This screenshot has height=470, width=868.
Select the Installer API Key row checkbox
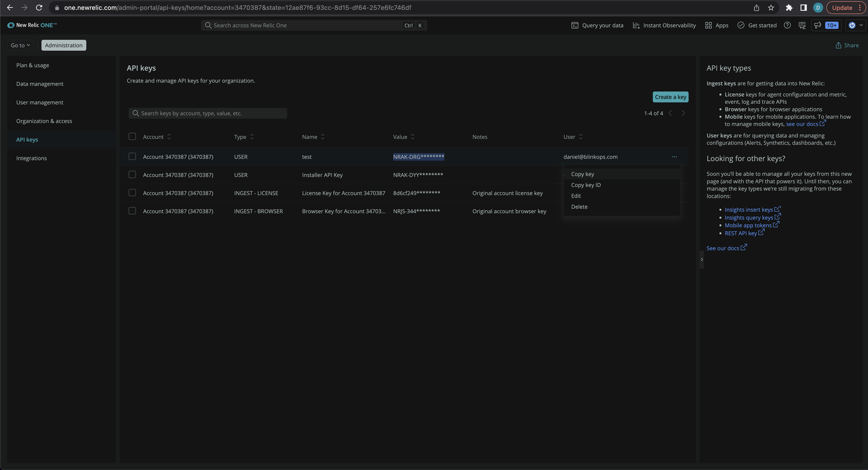tap(132, 175)
